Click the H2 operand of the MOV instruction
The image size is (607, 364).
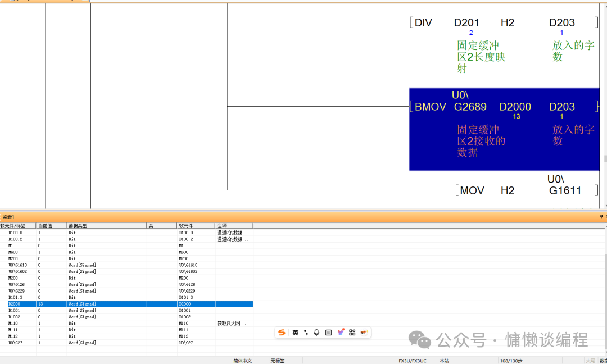(507, 190)
